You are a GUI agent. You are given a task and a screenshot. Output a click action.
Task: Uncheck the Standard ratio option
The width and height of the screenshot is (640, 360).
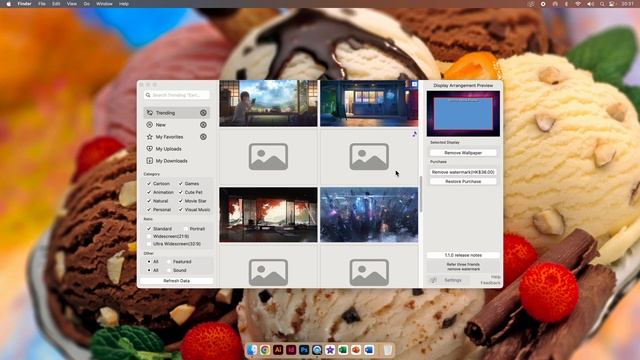pyautogui.click(x=149, y=229)
